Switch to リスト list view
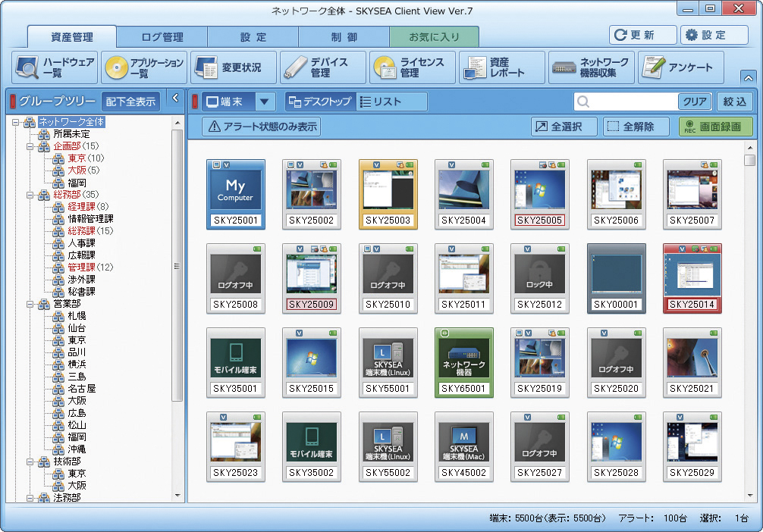Viewport: 763px width, 532px height. pyautogui.click(x=390, y=102)
